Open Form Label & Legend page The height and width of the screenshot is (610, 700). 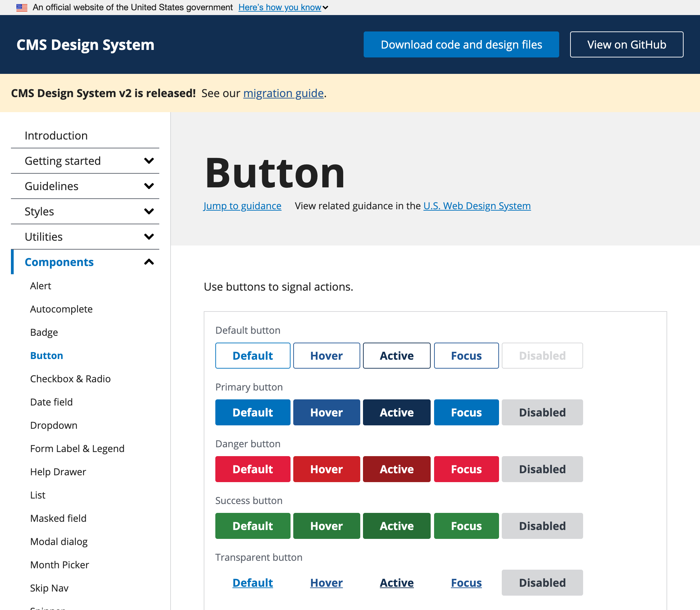coord(77,449)
